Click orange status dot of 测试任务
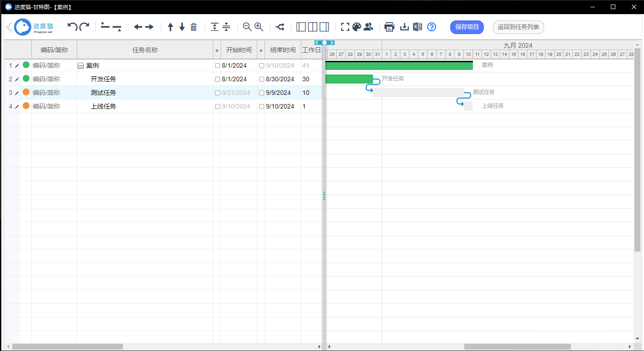This screenshot has height=351, width=644. (x=26, y=92)
